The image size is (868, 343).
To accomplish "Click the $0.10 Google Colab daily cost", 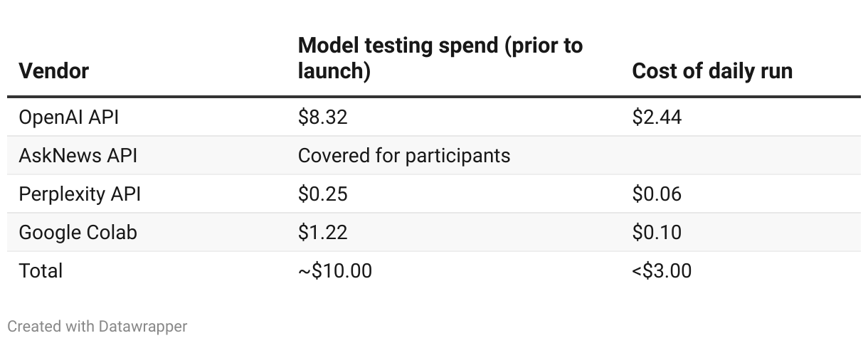I will click(x=657, y=232).
